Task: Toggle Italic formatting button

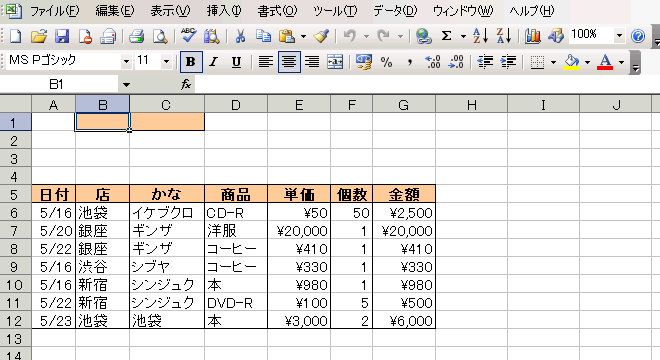Action: 213,62
